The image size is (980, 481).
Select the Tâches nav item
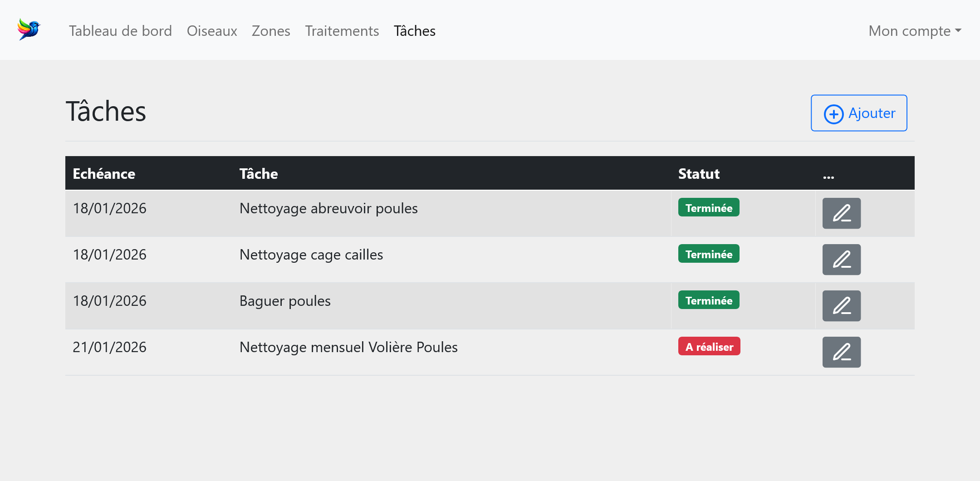pyautogui.click(x=414, y=31)
